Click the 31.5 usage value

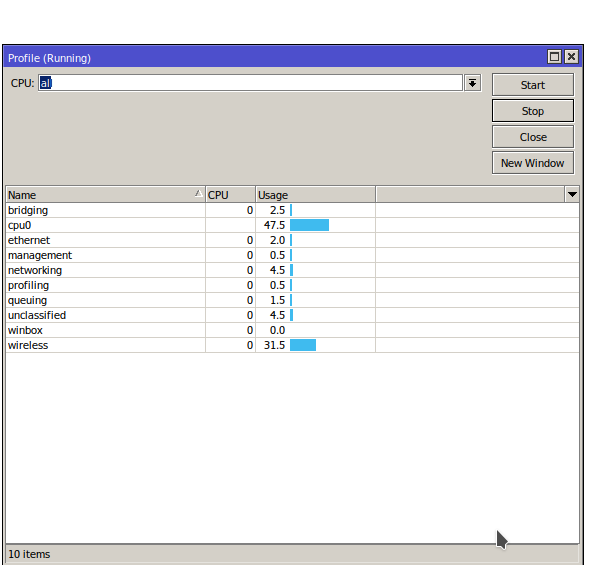(x=274, y=346)
